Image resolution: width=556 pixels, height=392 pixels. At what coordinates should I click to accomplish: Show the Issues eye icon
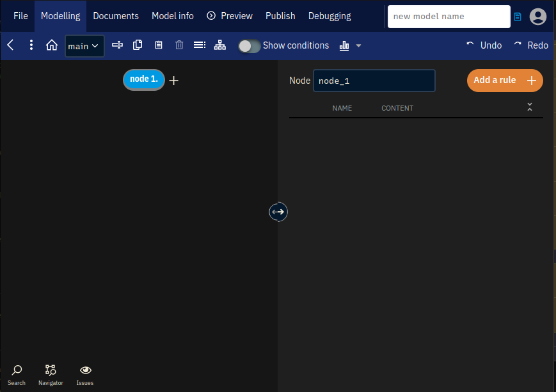tap(85, 375)
